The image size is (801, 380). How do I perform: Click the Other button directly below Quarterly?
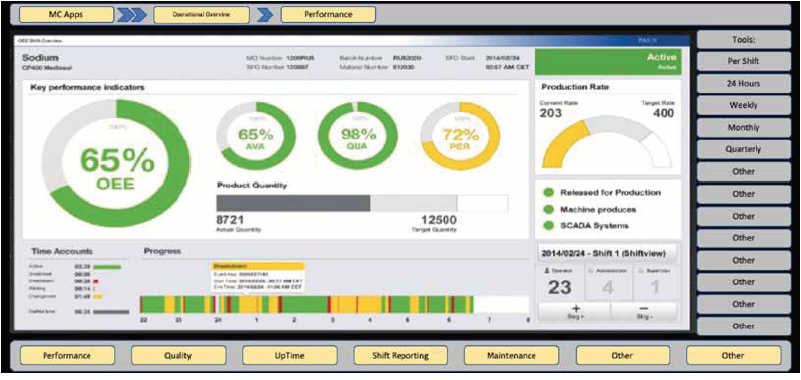click(743, 172)
